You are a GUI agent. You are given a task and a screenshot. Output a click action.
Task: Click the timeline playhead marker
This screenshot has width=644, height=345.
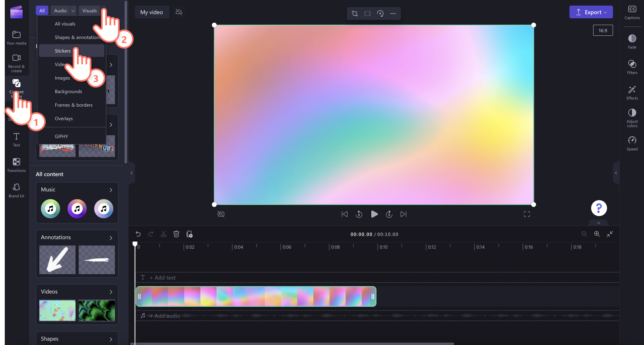tap(135, 244)
